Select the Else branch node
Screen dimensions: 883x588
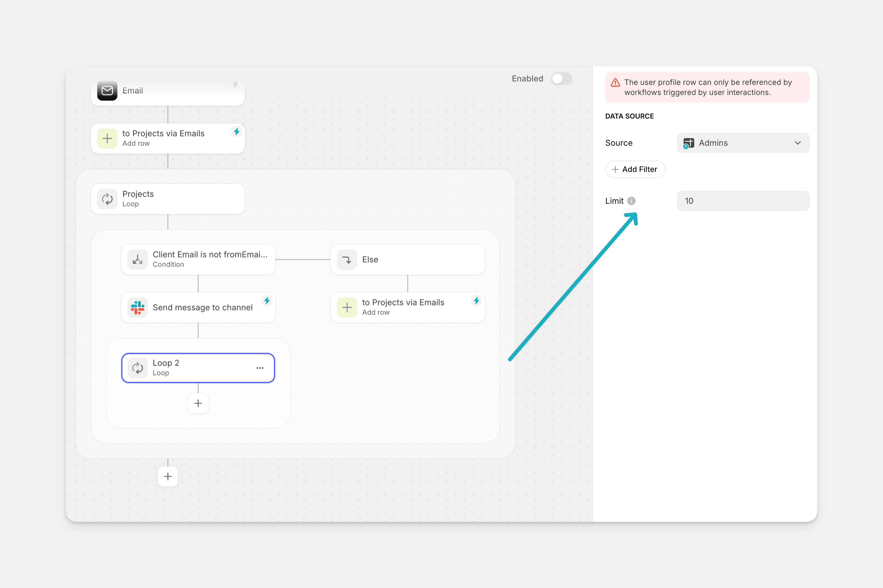(x=407, y=259)
